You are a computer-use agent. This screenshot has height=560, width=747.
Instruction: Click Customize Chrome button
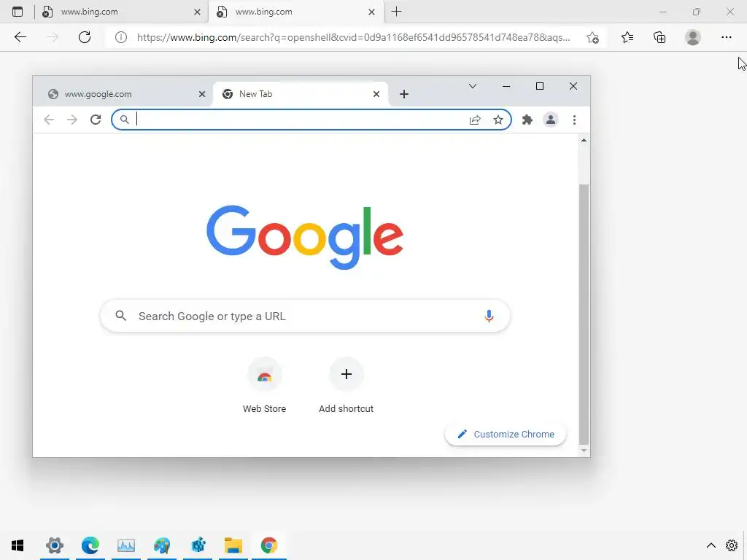506,435
